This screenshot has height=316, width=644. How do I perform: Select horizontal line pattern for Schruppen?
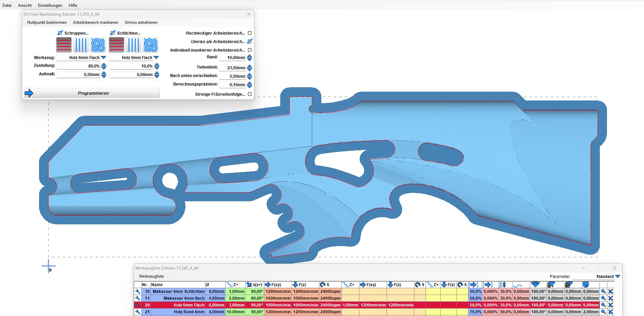pos(64,45)
